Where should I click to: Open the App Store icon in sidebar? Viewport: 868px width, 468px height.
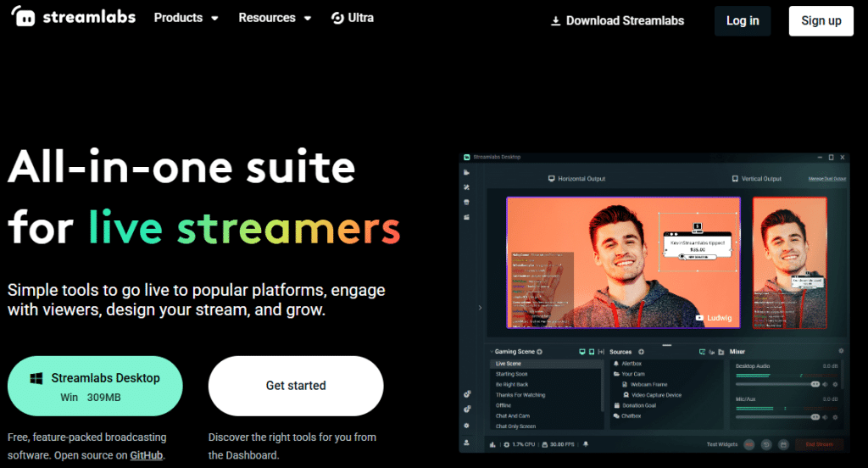467,202
